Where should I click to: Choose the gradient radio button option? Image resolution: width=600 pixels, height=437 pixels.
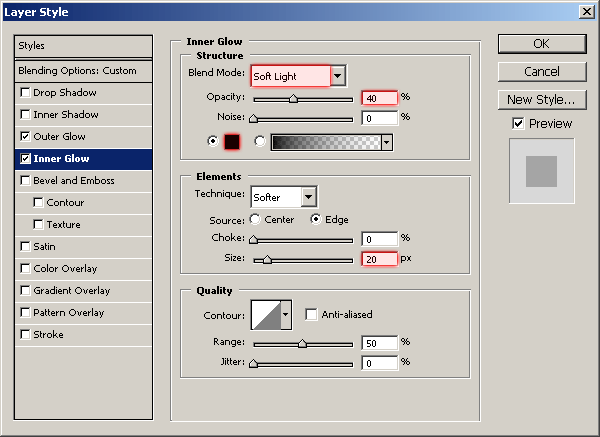(261, 142)
